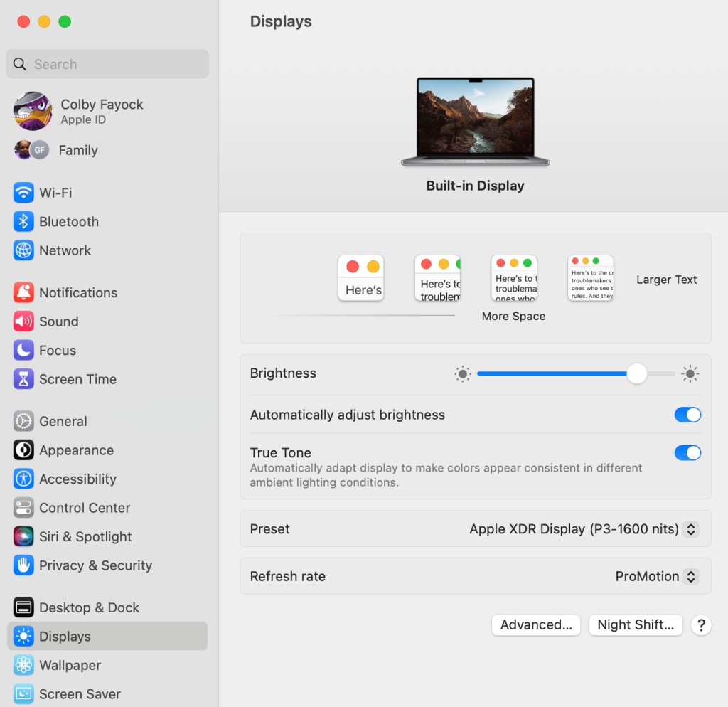Open Sound settings

107,321
